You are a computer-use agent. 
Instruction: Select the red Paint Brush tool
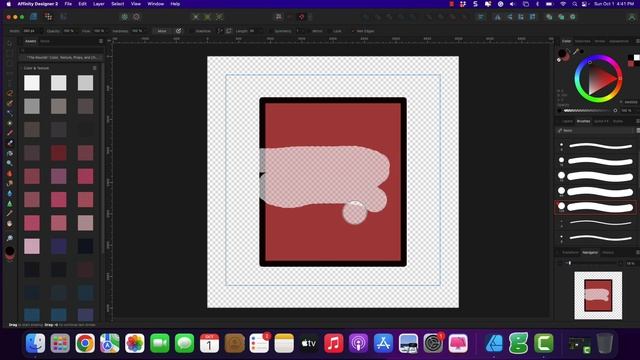pyautogui.click(x=10, y=133)
